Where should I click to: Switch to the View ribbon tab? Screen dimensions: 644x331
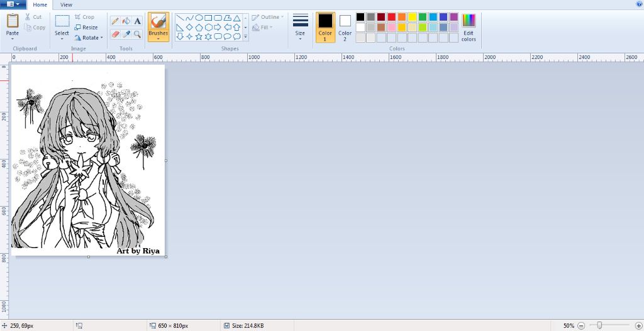[x=66, y=5]
